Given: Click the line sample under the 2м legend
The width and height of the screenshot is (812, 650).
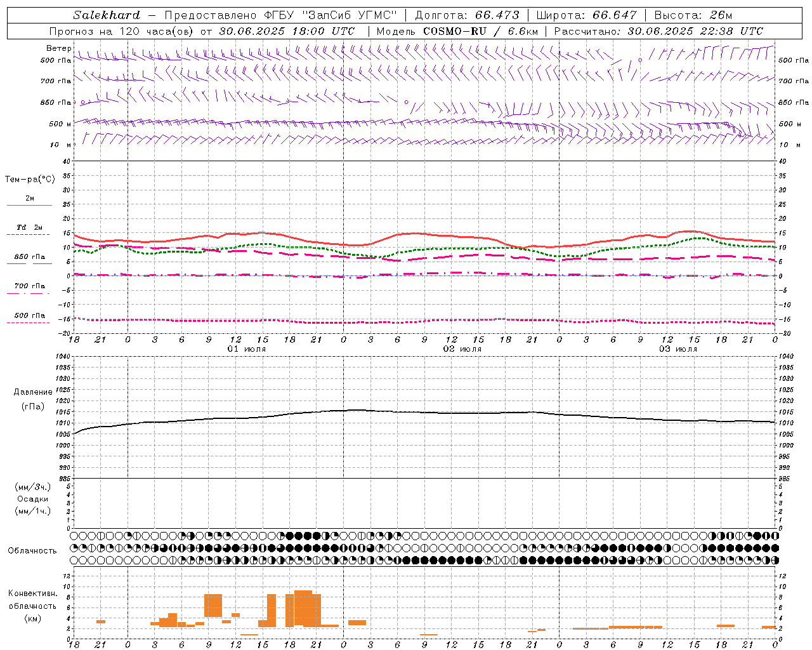Looking at the screenshot, I should coord(29,206).
